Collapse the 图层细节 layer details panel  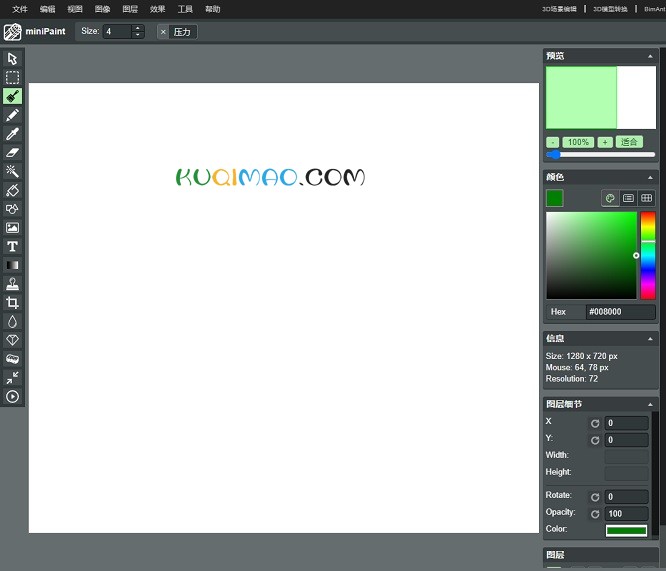pos(650,404)
